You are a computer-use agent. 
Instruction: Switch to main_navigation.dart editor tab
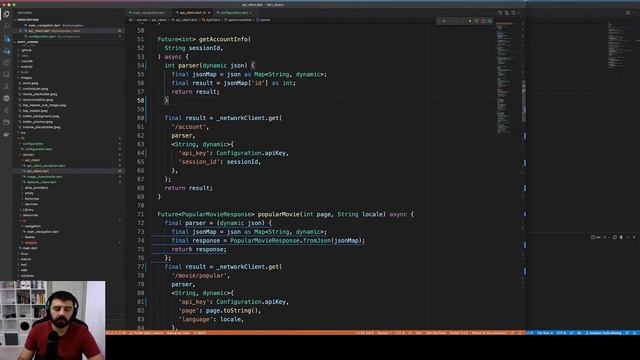tap(149, 13)
